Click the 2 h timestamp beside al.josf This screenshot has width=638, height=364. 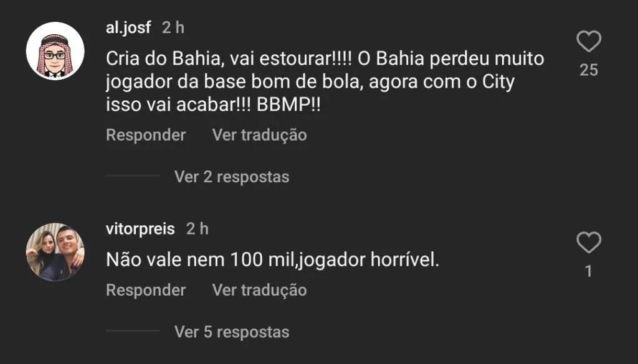(173, 28)
